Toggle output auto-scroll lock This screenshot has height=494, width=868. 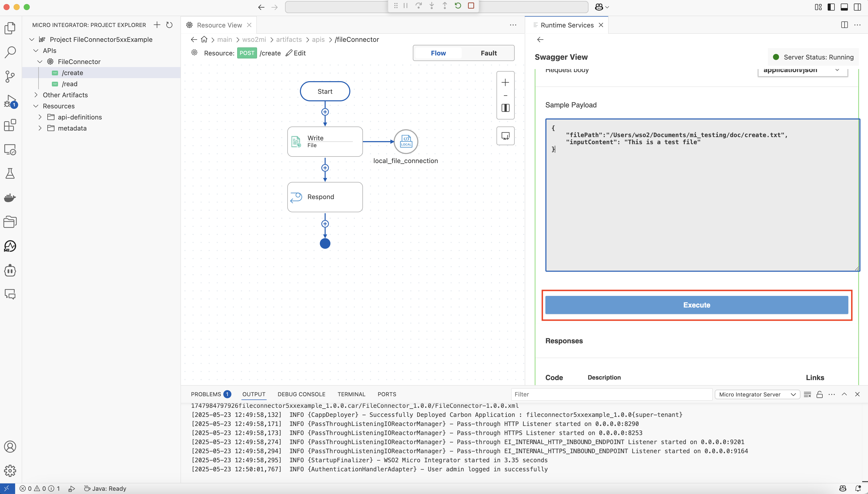tap(820, 394)
